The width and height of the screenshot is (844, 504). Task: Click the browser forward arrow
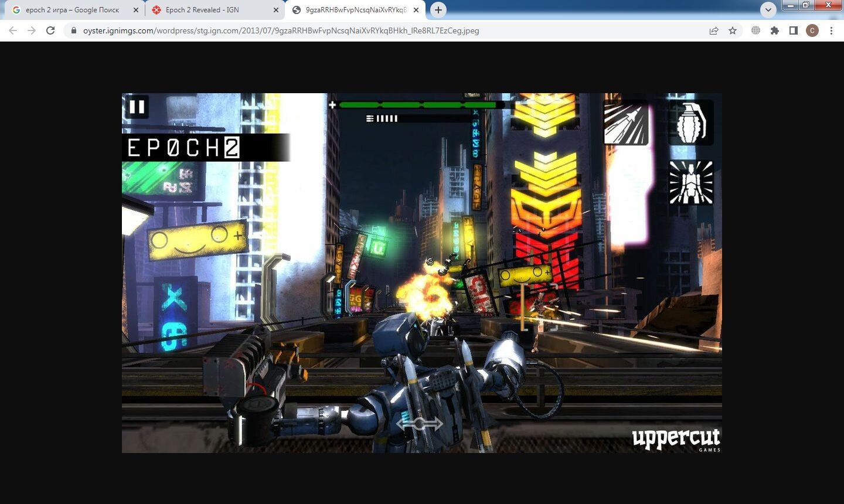(32, 30)
